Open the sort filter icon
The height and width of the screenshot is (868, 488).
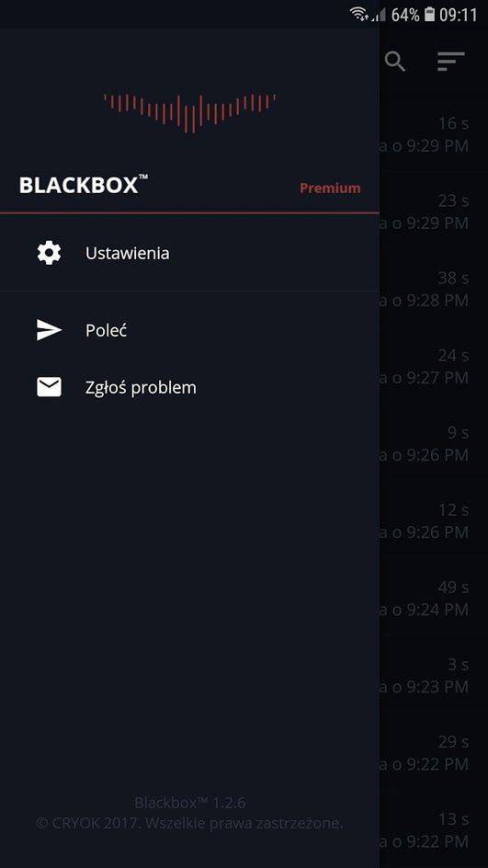point(451,61)
